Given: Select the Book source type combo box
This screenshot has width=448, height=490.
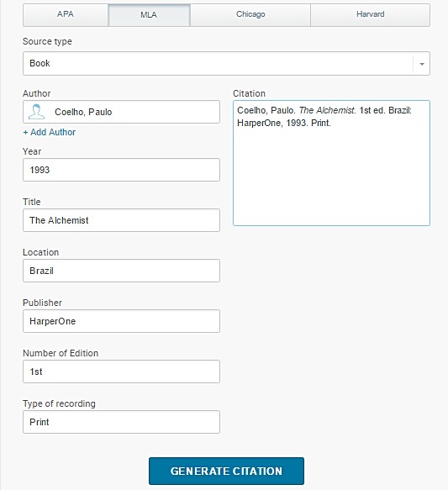Looking at the screenshot, I should pyautogui.click(x=226, y=63).
